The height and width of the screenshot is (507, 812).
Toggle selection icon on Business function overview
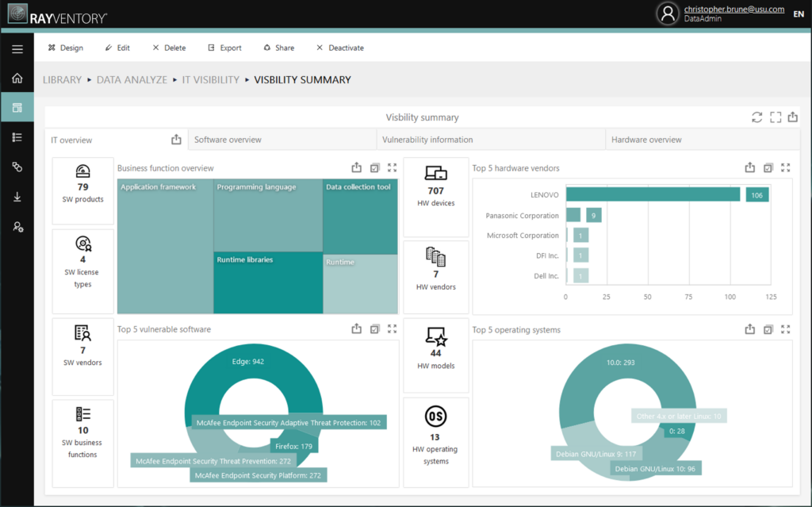pos(374,168)
